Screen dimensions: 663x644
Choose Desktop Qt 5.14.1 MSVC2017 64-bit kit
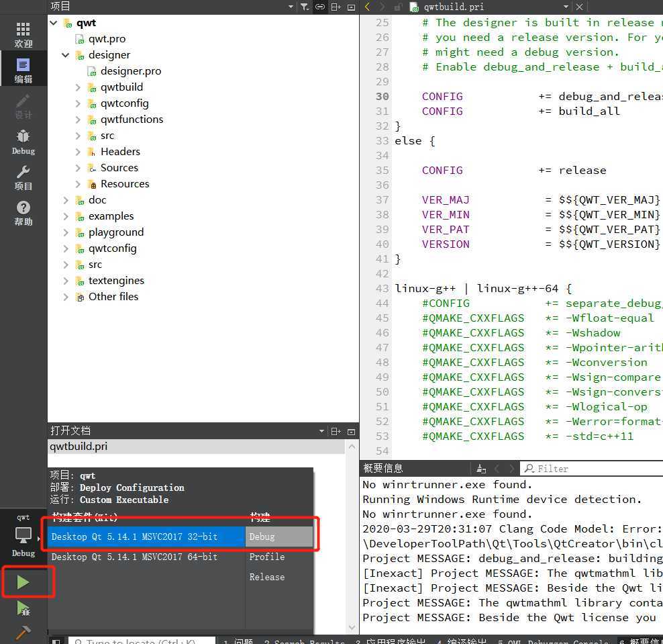[x=146, y=557]
